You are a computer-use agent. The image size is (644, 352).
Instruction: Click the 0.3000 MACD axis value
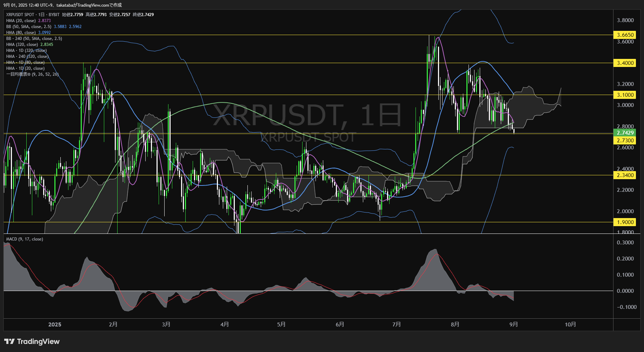(625, 242)
